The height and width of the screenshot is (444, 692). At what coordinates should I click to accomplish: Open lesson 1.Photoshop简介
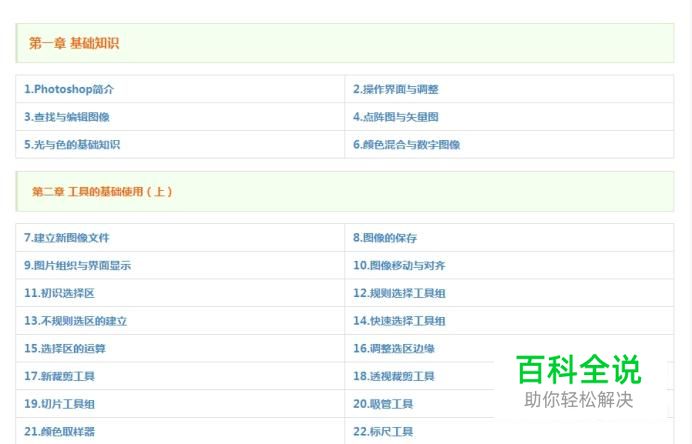pos(69,89)
